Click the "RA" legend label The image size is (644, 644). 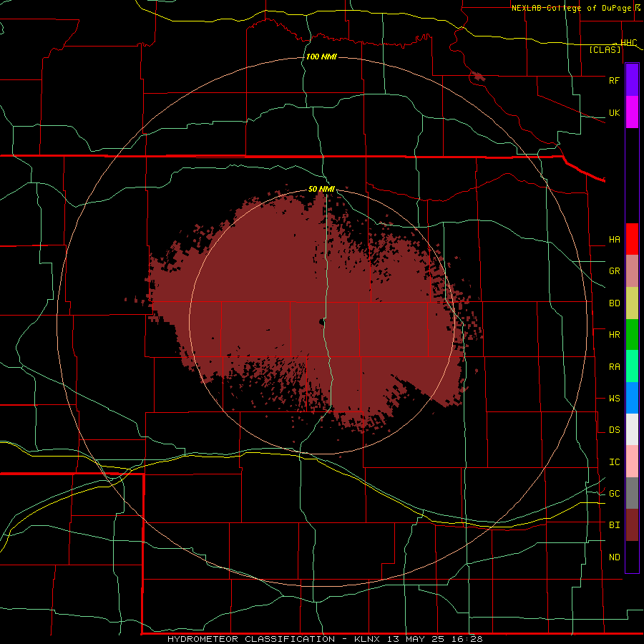tap(614, 366)
